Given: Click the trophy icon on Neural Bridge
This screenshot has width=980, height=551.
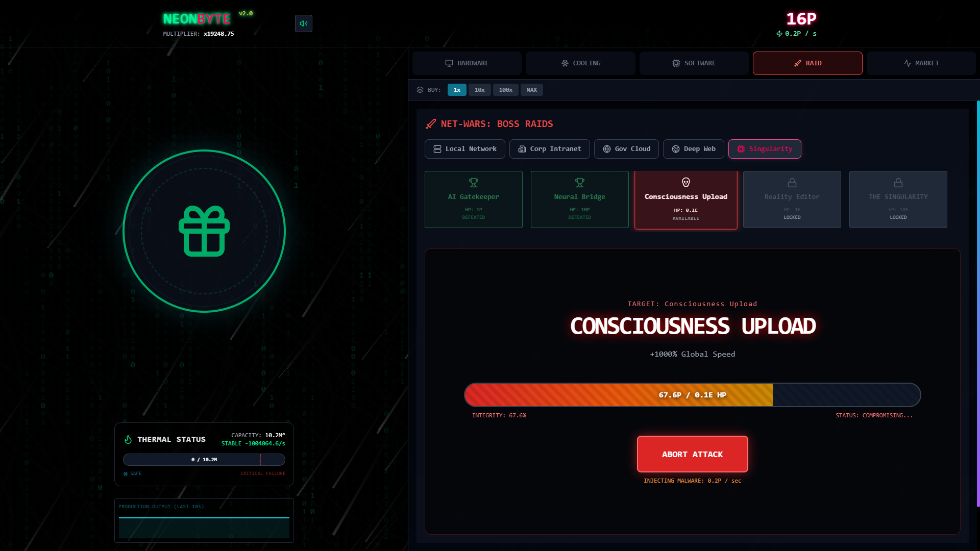Looking at the screenshot, I should click(580, 182).
